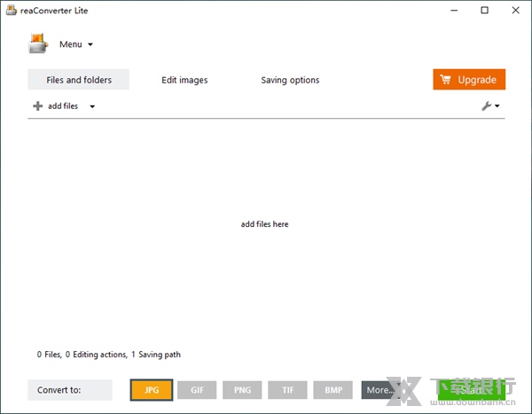Open the More... formats list
Viewport: 532px width, 414px height.
pyautogui.click(x=379, y=390)
